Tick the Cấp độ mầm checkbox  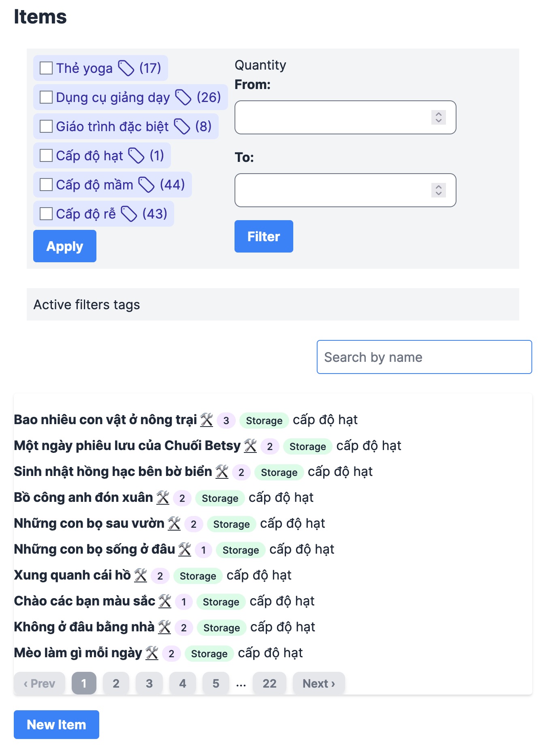click(46, 185)
